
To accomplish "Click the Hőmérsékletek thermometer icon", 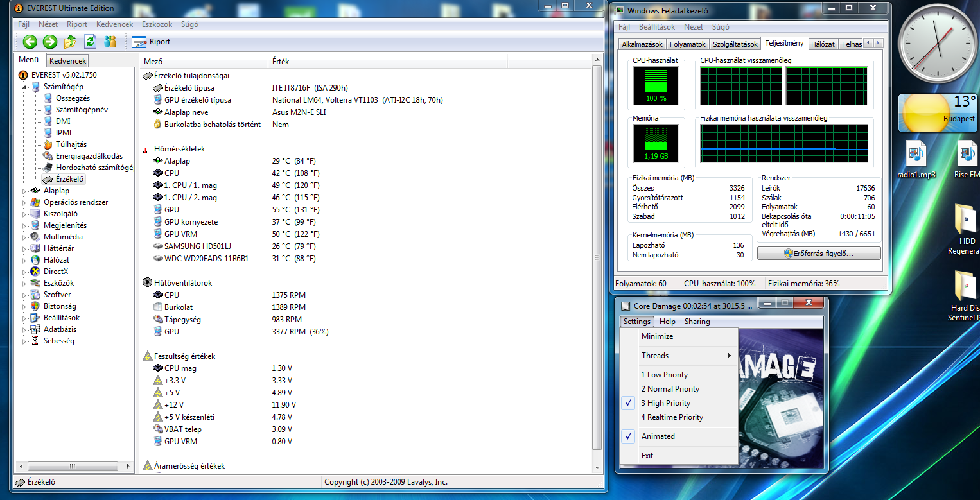I will (147, 148).
